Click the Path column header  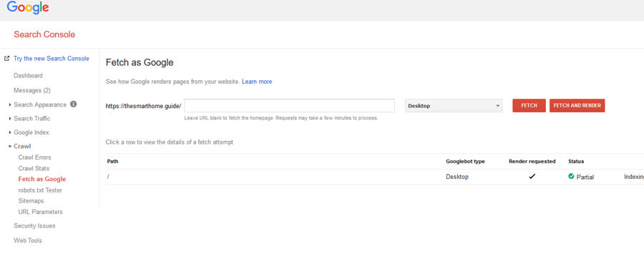(112, 162)
